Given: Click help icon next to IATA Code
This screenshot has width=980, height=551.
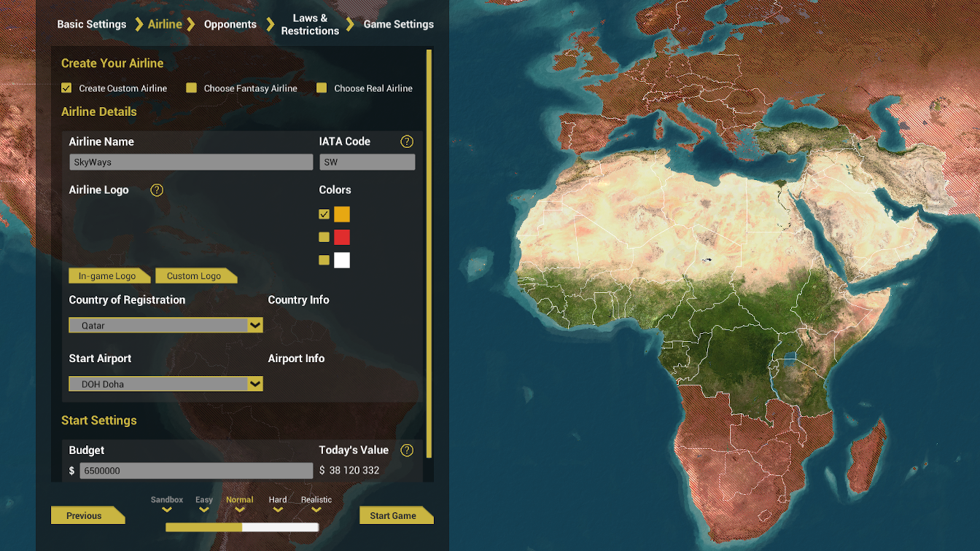Looking at the screenshot, I should tap(407, 141).
